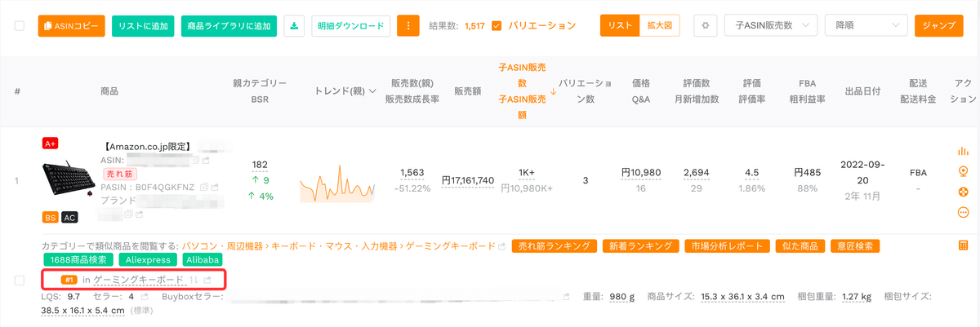Open the brand external link icon
The image size is (980, 327).
click(x=139, y=214)
